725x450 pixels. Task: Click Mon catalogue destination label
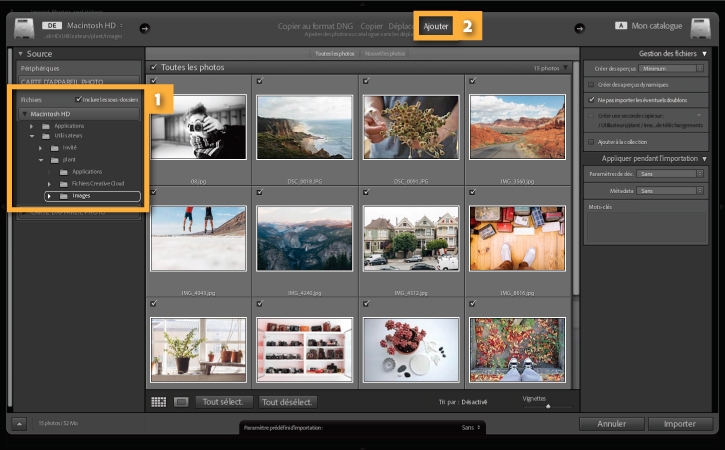pos(657,26)
